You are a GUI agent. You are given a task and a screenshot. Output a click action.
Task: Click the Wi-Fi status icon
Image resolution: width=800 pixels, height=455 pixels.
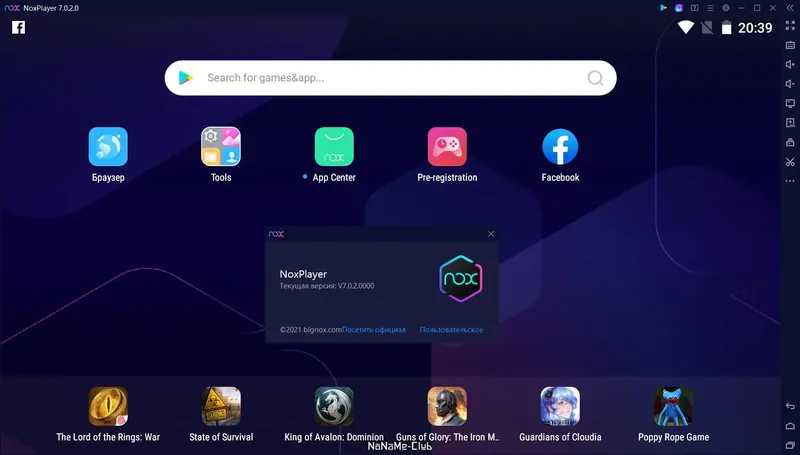tap(686, 27)
